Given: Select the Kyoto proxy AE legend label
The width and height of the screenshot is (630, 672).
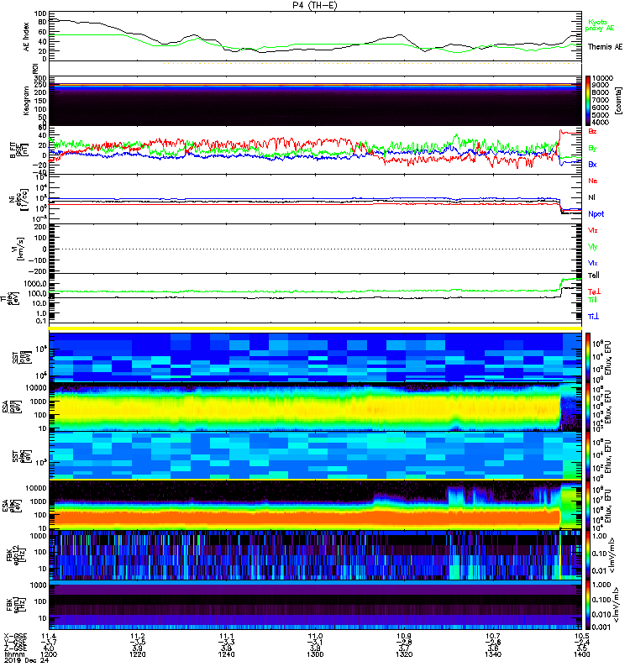Looking at the screenshot, I should (600, 25).
